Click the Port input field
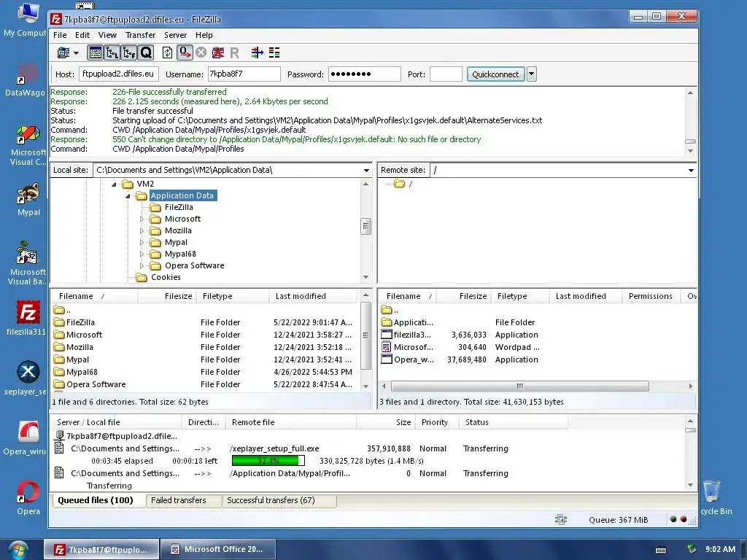747x560 pixels. [446, 74]
